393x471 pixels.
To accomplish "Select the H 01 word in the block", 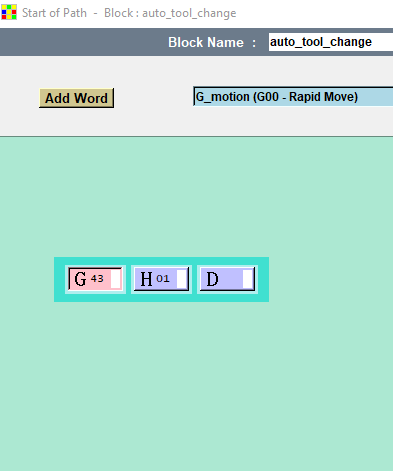I will click(x=161, y=279).
